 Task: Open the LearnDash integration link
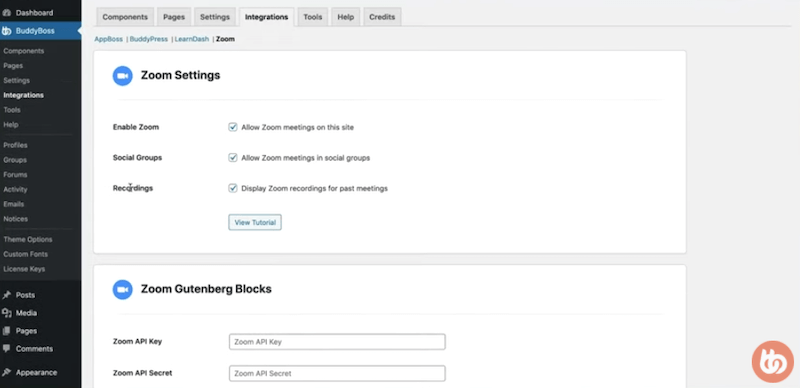point(192,39)
